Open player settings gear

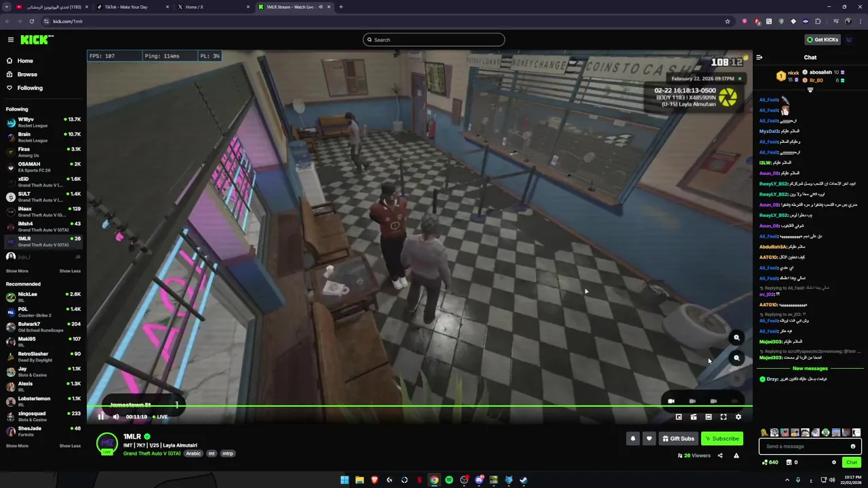tap(738, 418)
